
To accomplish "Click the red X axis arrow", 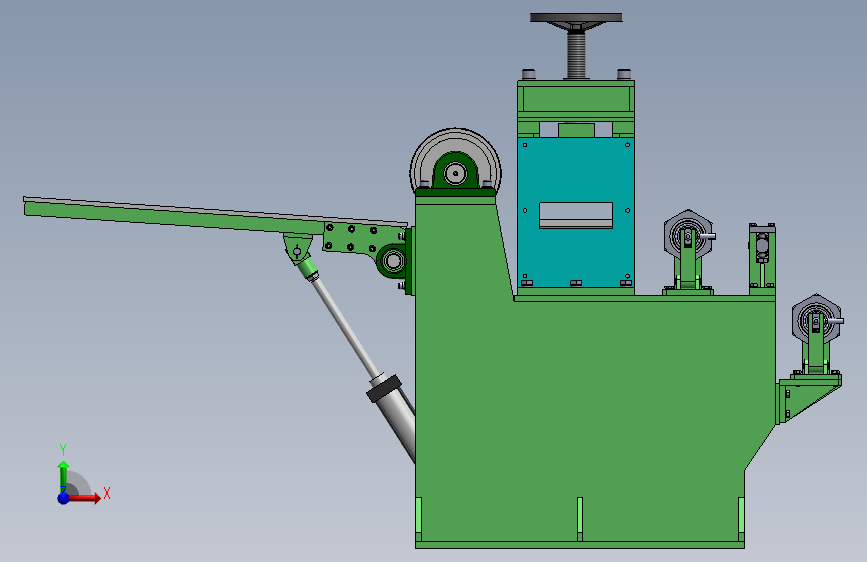I will (83, 498).
